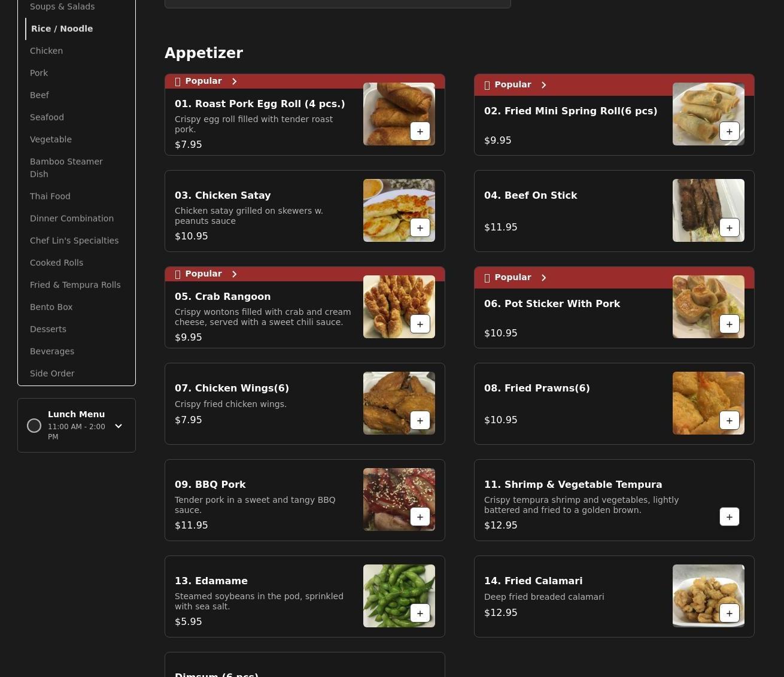Click plus button for Chicken Satay

click(x=420, y=228)
